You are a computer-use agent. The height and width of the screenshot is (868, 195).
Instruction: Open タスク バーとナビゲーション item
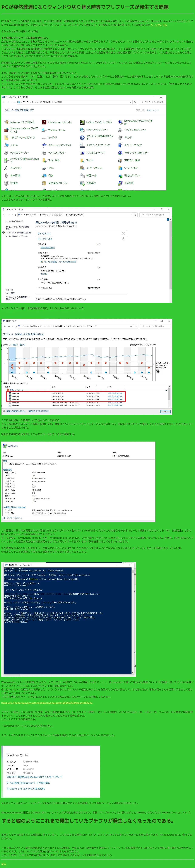(x=95, y=145)
